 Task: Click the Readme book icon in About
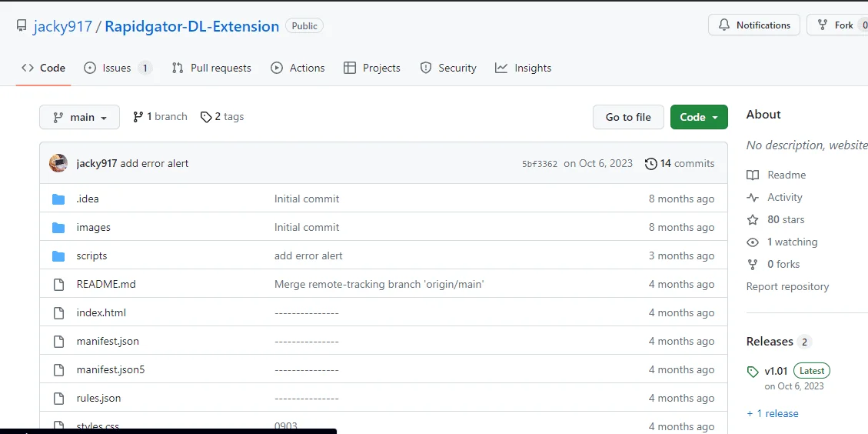coord(753,175)
